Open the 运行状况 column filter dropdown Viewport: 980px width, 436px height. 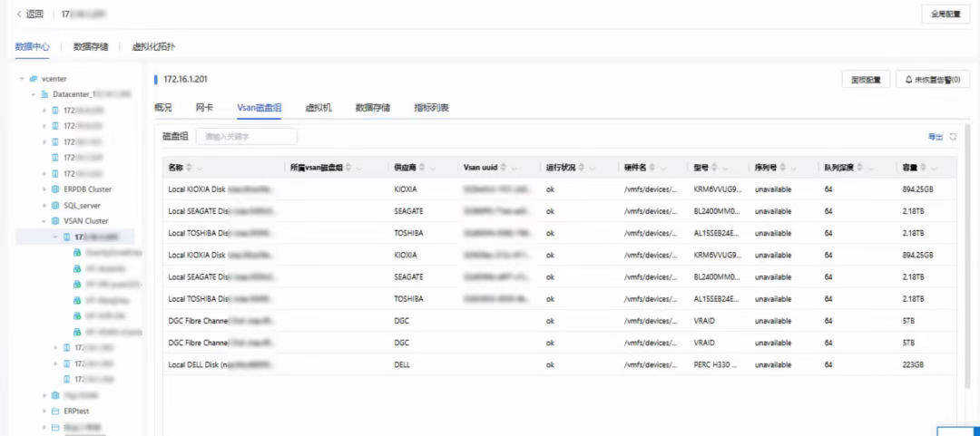pyautogui.click(x=593, y=168)
